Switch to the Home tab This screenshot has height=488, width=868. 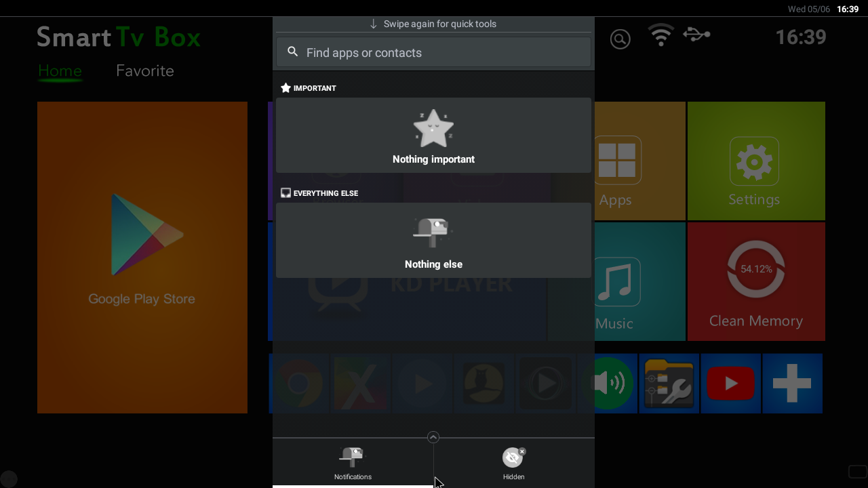pyautogui.click(x=60, y=70)
